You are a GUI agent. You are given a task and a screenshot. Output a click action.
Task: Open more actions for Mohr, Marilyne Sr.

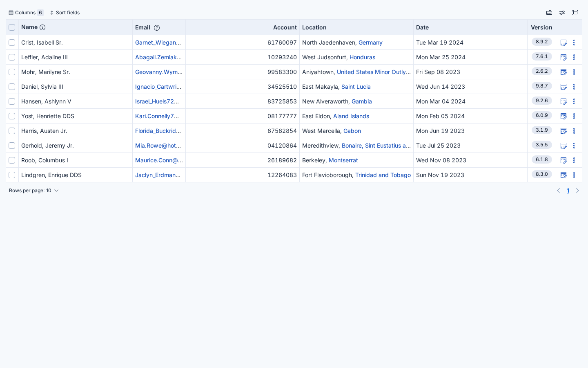[574, 72]
